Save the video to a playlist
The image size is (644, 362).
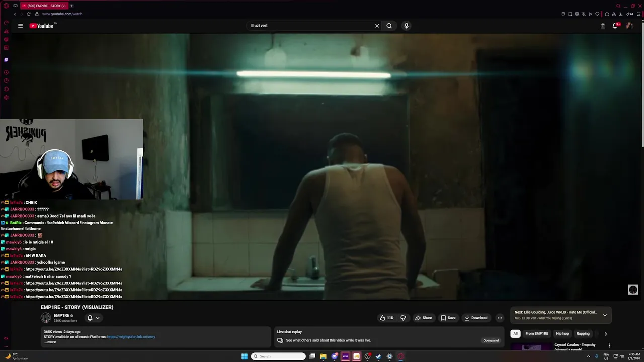point(448,318)
